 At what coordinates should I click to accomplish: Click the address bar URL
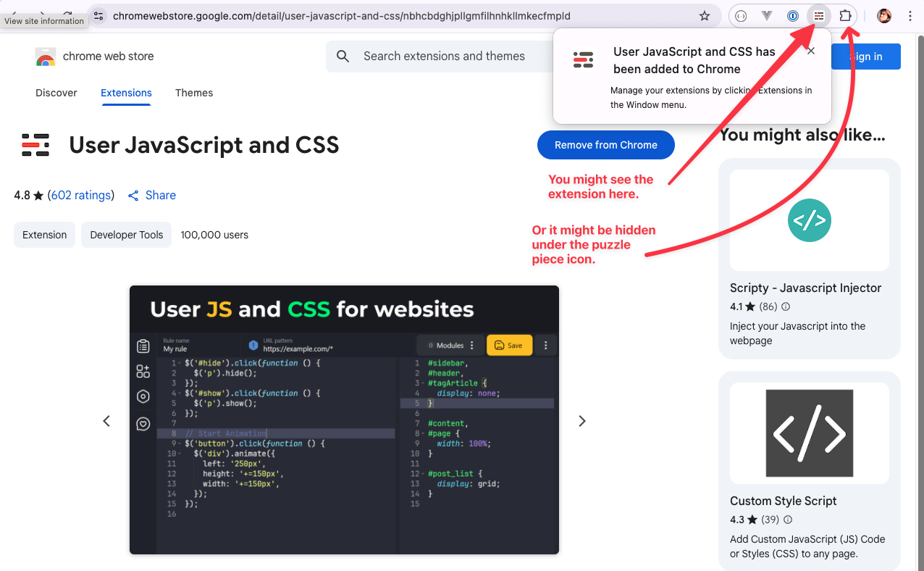click(x=342, y=16)
